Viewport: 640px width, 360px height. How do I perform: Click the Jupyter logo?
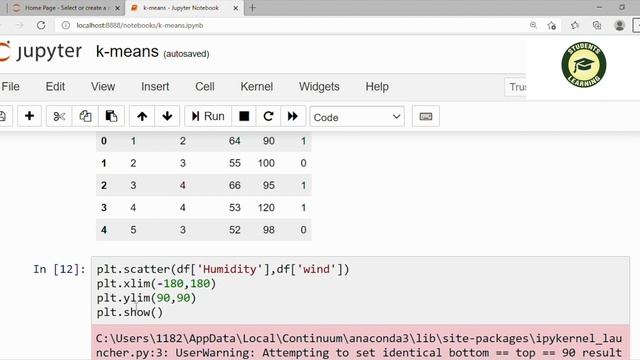[41, 52]
